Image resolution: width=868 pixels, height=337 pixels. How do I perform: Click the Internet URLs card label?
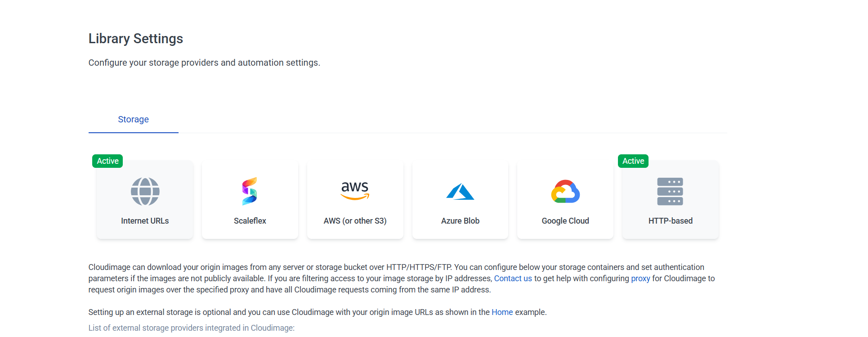click(x=145, y=221)
